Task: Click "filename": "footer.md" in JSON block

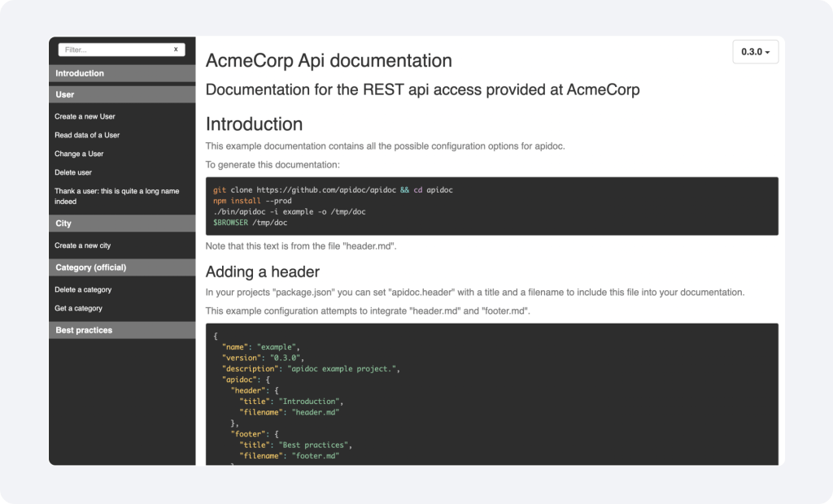Action: click(x=289, y=456)
